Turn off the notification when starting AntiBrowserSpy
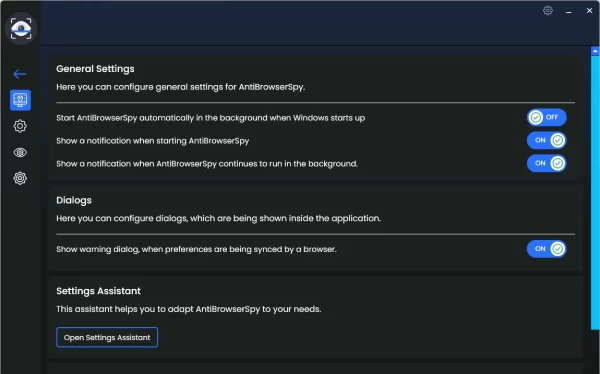The width and height of the screenshot is (600, 374). [x=546, y=140]
